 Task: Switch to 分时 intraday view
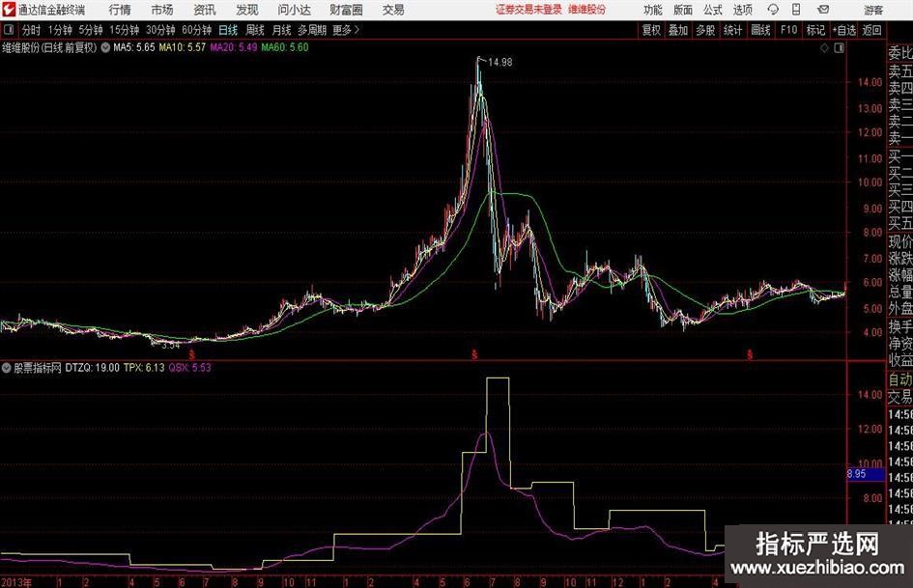[x=32, y=30]
